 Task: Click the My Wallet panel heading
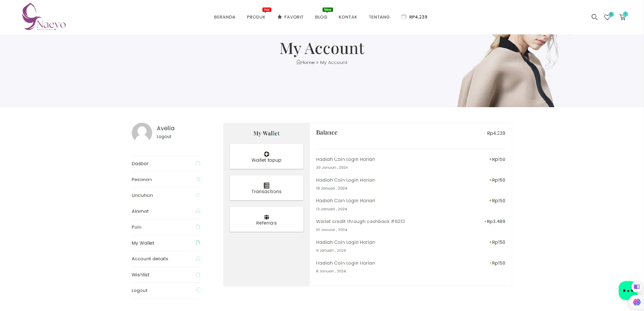point(266,133)
